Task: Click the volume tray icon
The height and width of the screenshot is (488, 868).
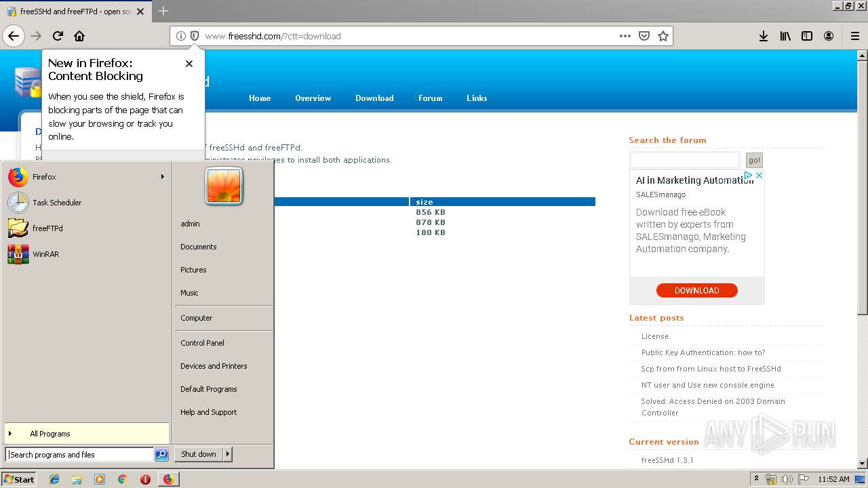Action: point(787,479)
